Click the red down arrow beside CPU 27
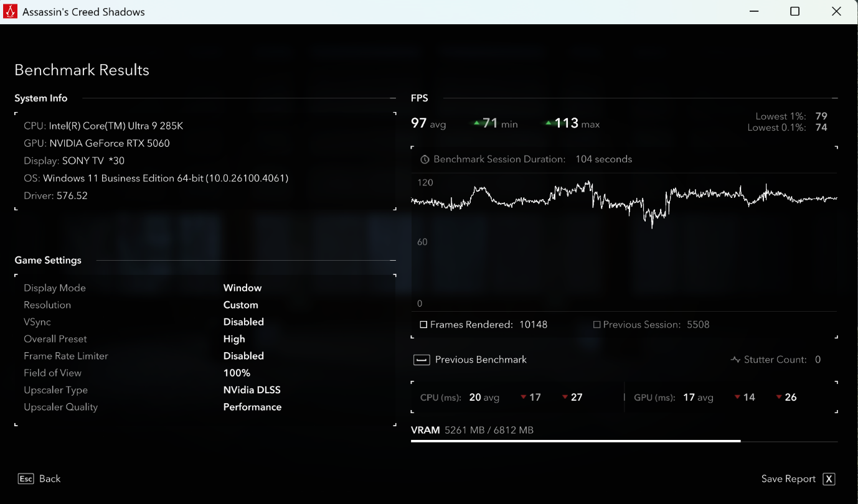Viewport: 858px width, 504px height. tap(565, 398)
